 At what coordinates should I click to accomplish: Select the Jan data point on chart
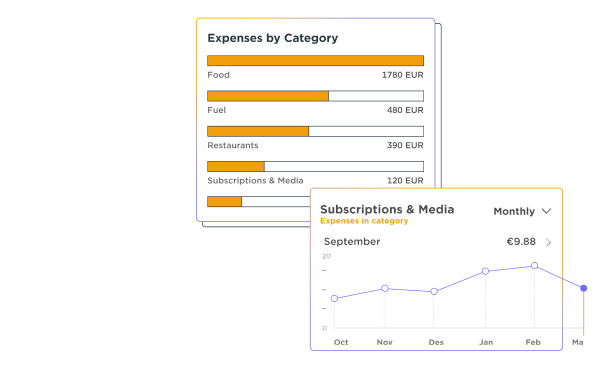(486, 271)
